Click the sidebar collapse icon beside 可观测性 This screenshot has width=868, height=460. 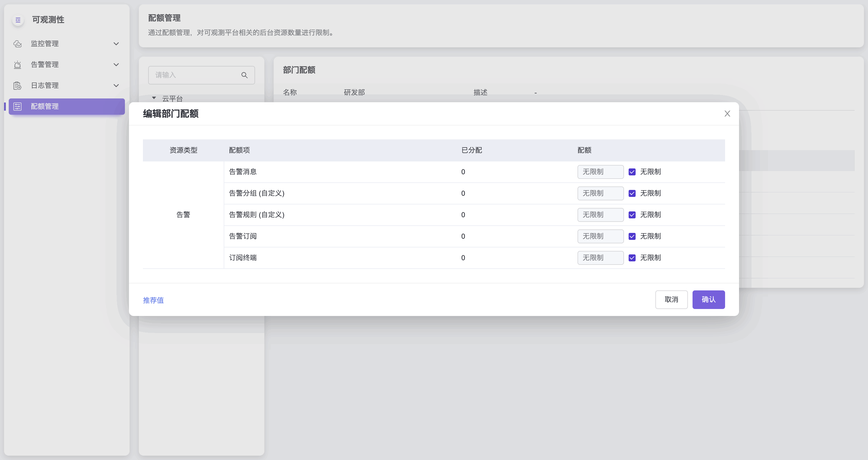point(18,20)
